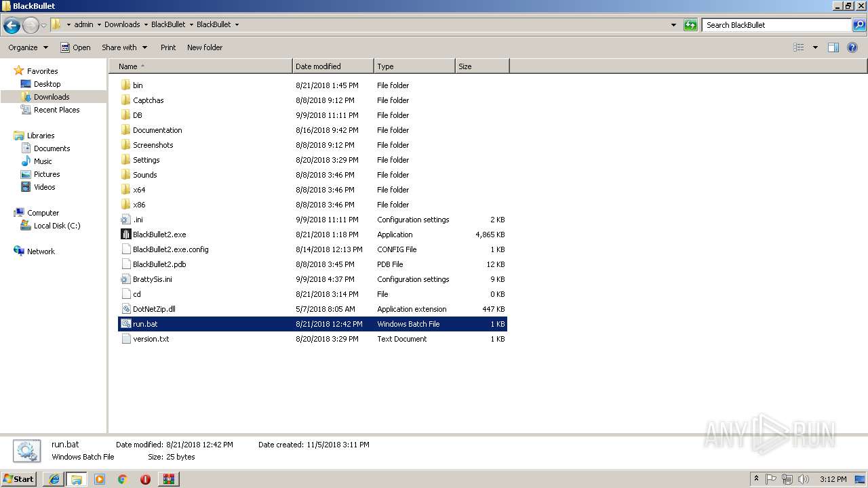The height and width of the screenshot is (488, 868).
Task: Click the Open toolbar button
Action: pos(75,47)
